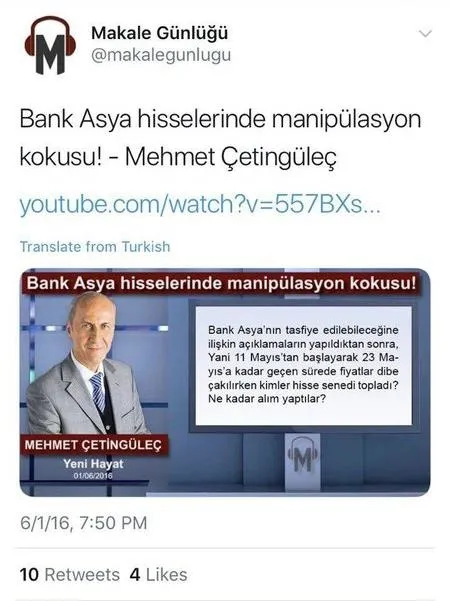450x601 pixels.
Task: Tap the Yeni Hayat caption
Action: [94, 464]
